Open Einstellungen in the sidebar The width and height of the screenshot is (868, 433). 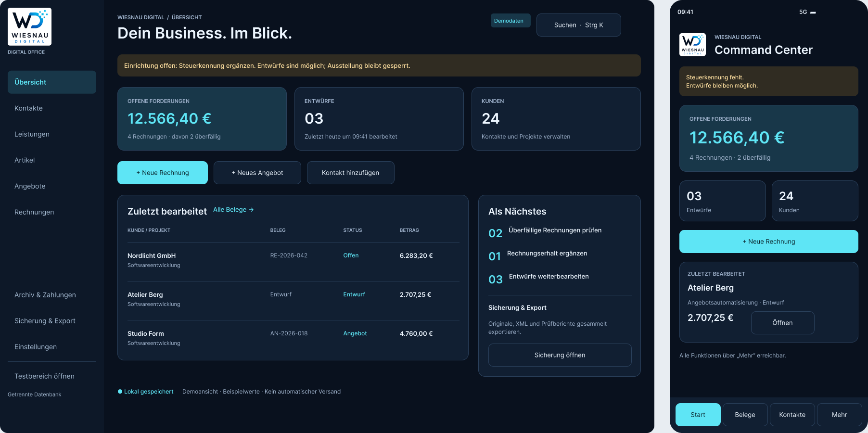pyautogui.click(x=52, y=347)
